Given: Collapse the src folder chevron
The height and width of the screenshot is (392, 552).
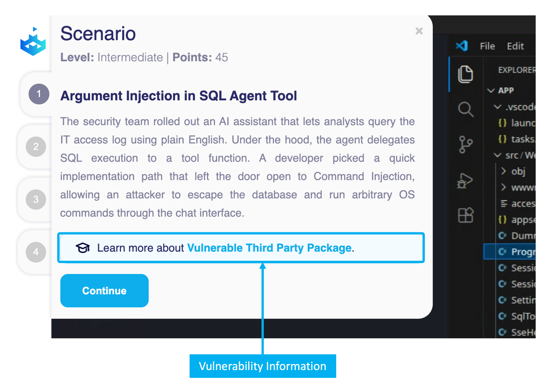Looking at the screenshot, I should point(497,155).
